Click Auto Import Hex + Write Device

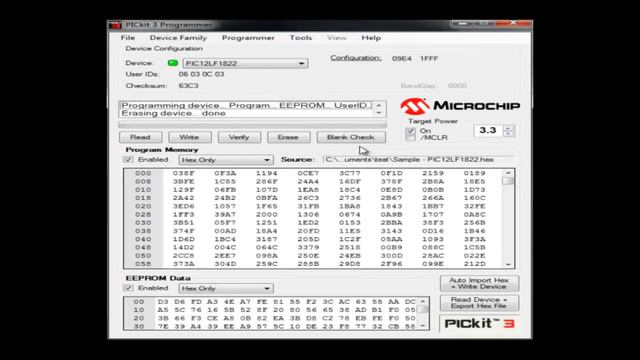point(479,283)
